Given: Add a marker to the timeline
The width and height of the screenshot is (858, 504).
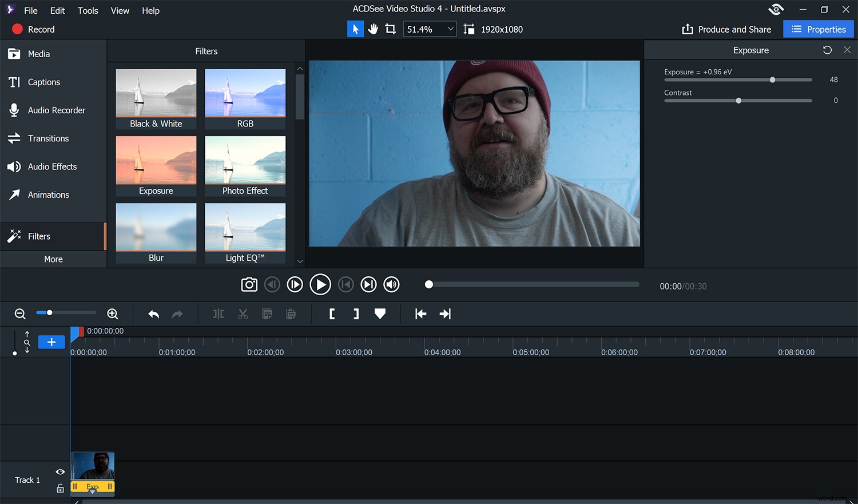Looking at the screenshot, I should (380, 313).
